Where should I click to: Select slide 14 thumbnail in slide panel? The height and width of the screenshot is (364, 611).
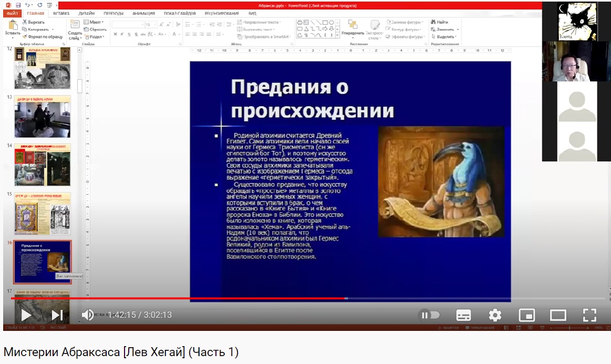[43, 165]
